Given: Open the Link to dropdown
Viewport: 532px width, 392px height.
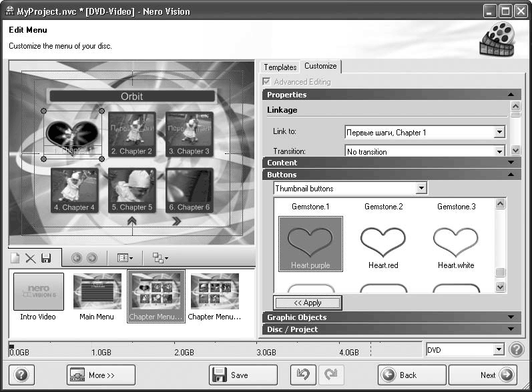Looking at the screenshot, I should (499, 133).
